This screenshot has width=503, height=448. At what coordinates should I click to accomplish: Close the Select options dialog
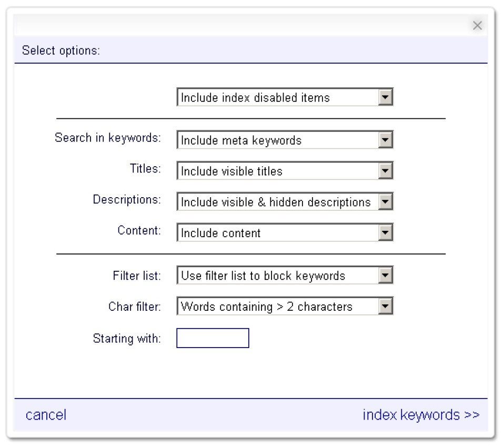(x=477, y=26)
